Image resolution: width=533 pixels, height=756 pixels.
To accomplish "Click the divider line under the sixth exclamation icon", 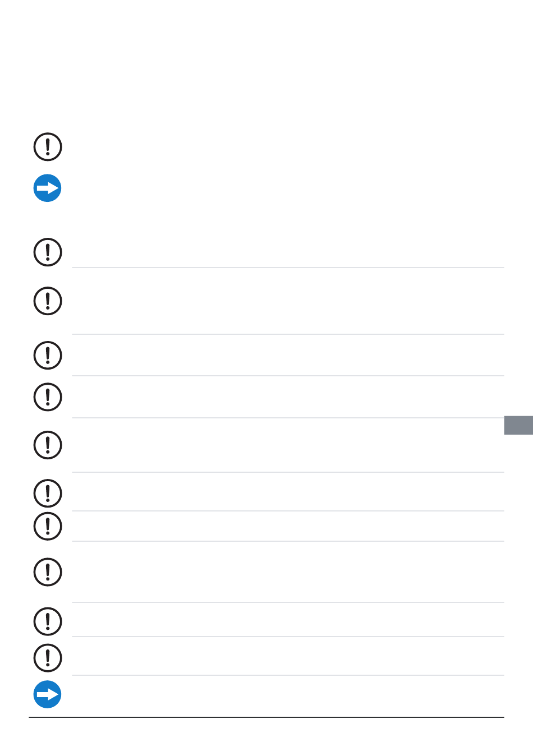I will click(288, 472).
